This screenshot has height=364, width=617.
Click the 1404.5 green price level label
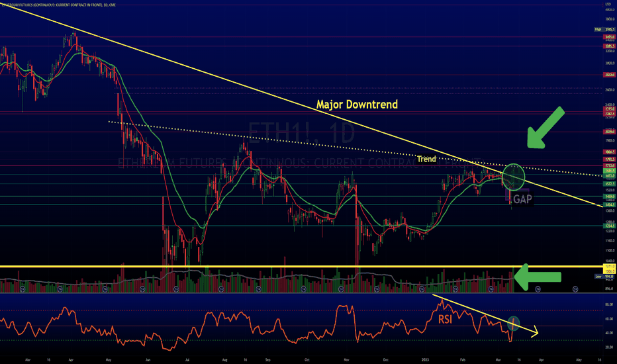(610, 205)
